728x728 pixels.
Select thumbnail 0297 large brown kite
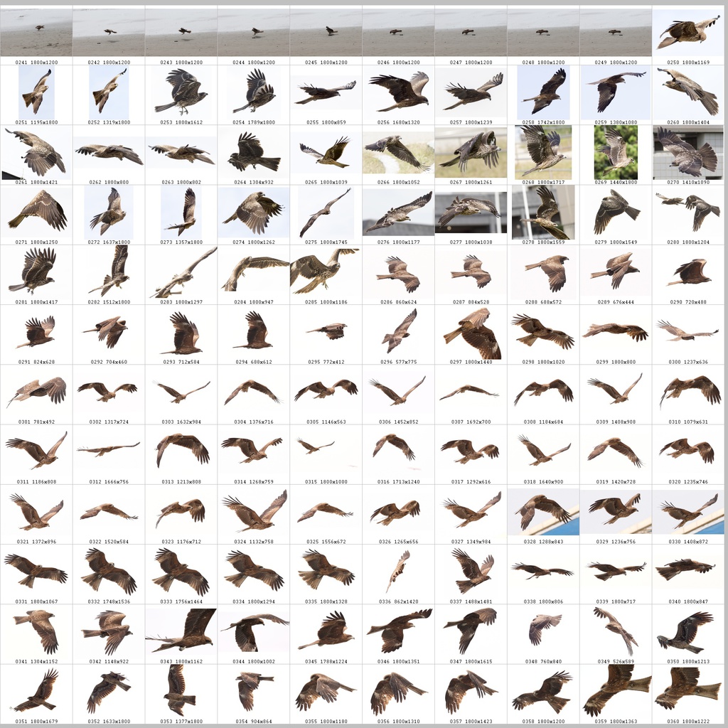tap(471, 333)
